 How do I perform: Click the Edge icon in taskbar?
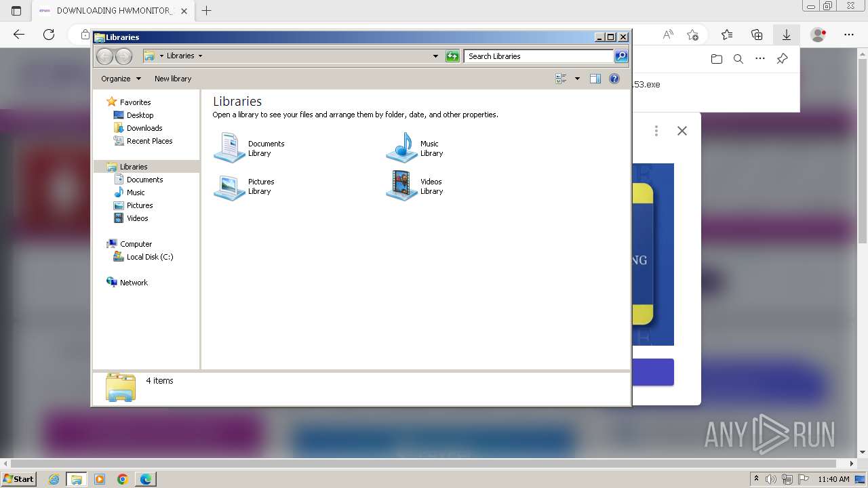[x=146, y=479]
